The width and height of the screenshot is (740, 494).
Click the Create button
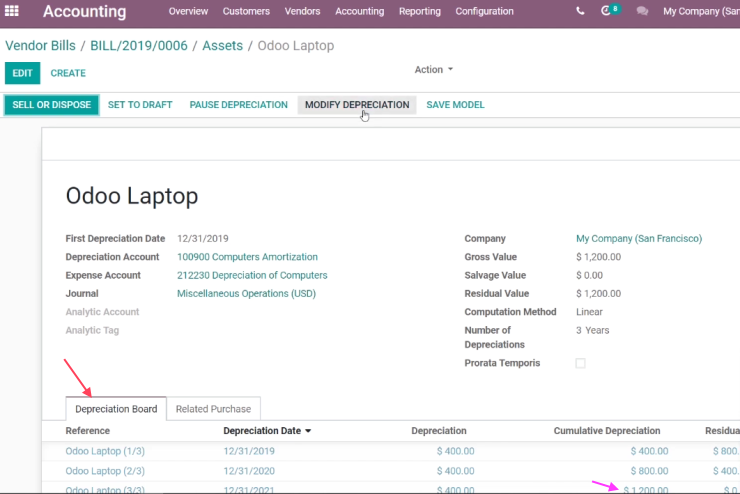point(68,73)
